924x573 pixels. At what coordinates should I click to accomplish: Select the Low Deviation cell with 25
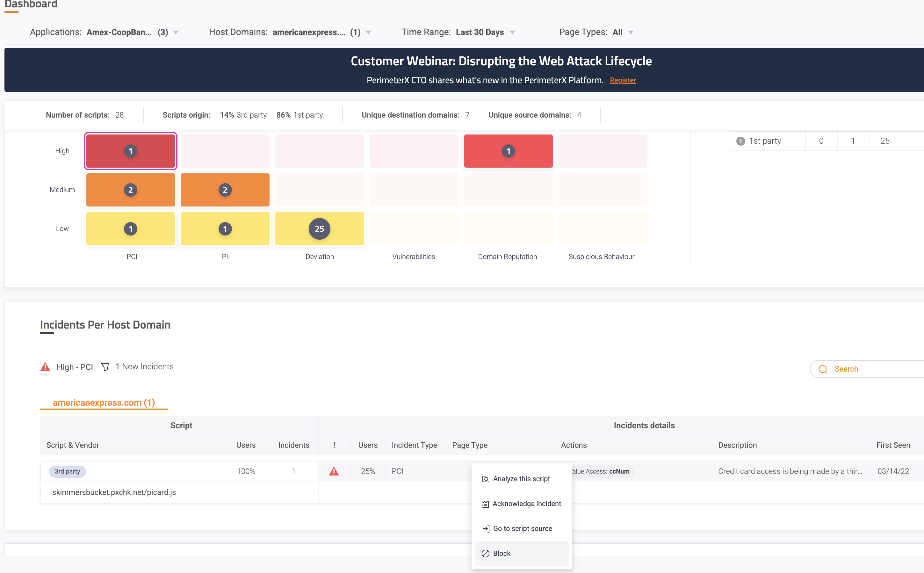[x=319, y=229]
